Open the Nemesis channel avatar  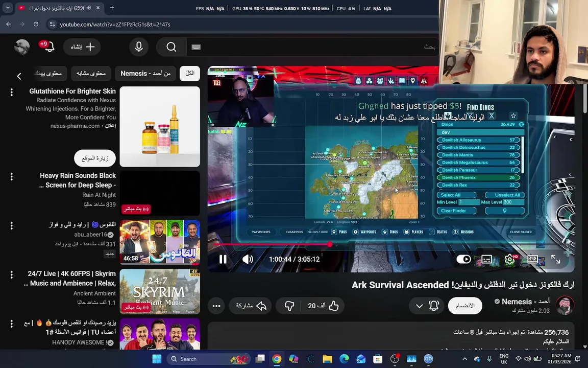(x=565, y=305)
